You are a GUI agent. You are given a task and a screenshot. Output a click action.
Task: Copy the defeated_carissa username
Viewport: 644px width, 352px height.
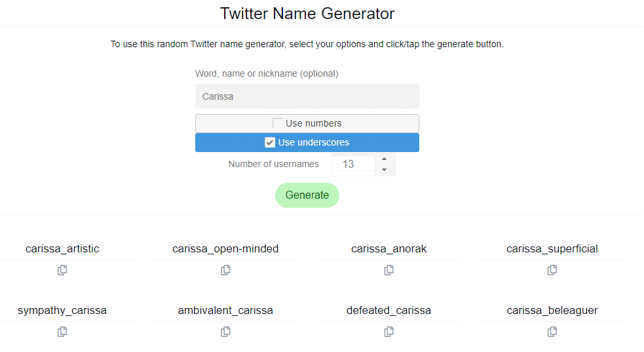(x=389, y=332)
